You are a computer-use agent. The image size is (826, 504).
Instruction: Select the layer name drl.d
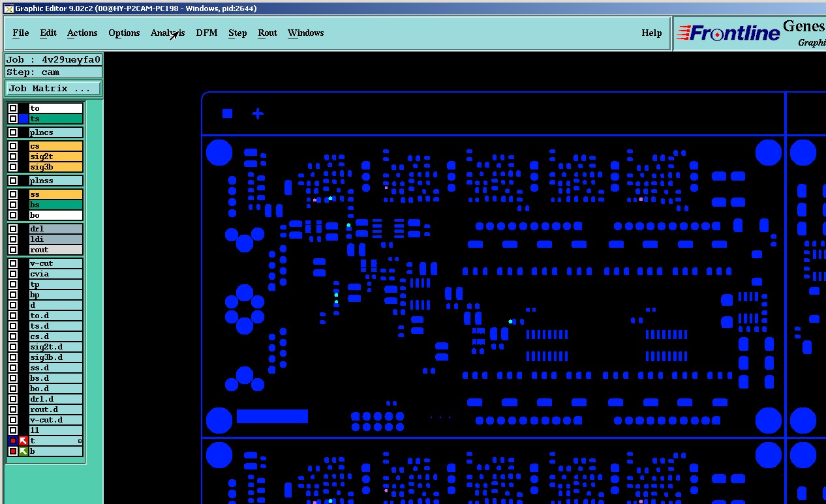(x=56, y=399)
